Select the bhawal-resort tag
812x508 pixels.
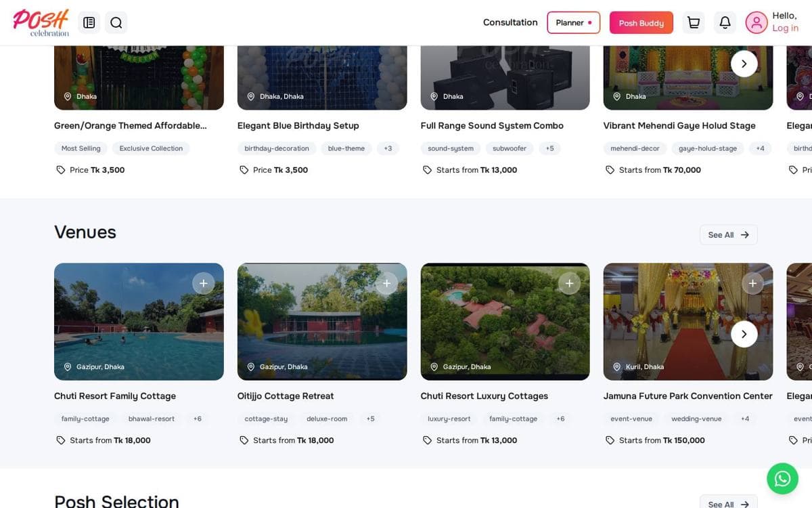click(x=152, y=419)
